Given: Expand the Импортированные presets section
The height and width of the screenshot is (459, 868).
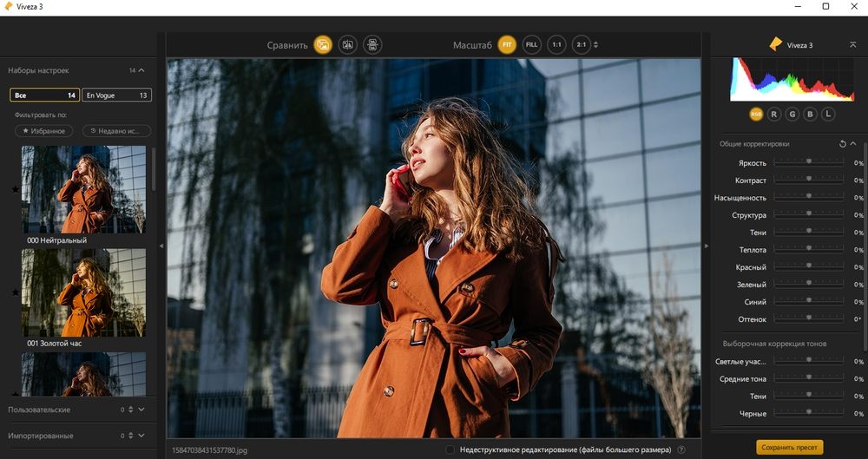Looking at the screenshot, I should pyautogui.click(x=141, y=436).
